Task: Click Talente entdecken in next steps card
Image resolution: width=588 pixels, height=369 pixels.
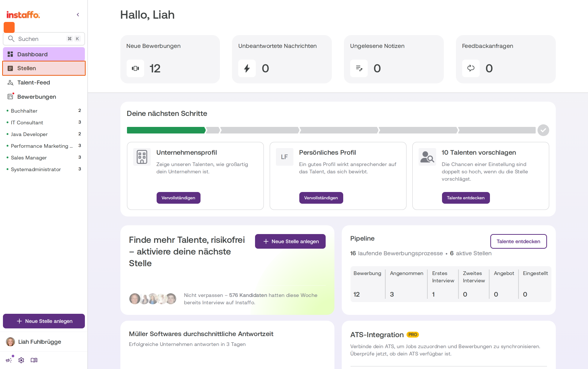Action: click(466, 198)
